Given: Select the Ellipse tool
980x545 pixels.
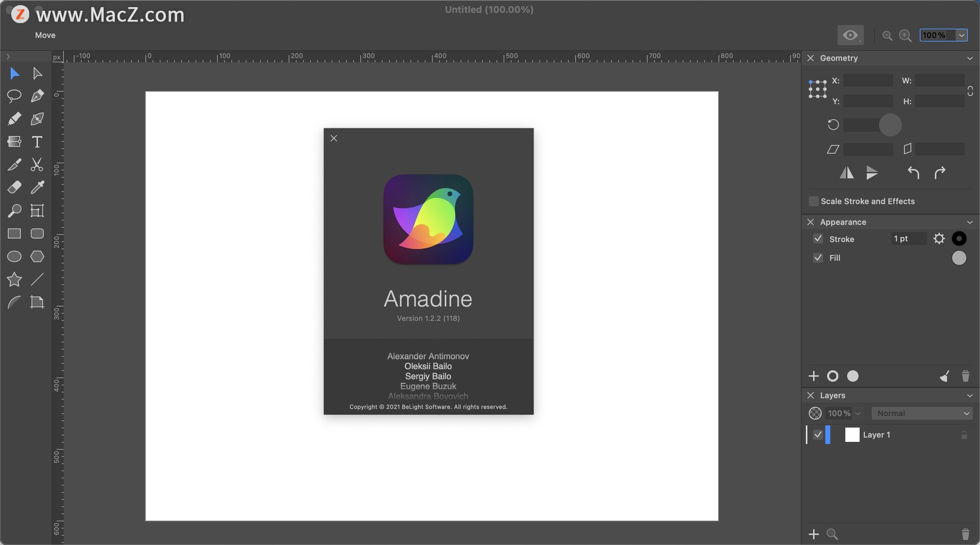Looking at the screenshot, I should 14,257.
